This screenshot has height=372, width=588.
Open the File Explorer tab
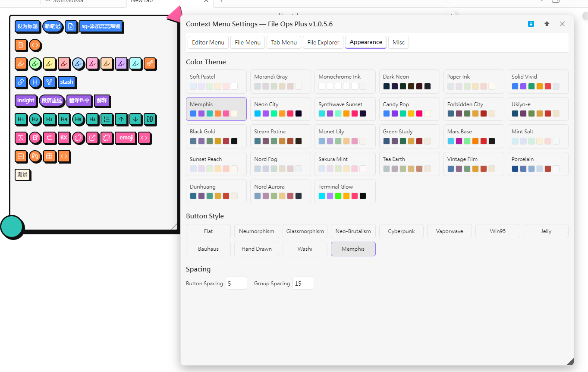click(323, 42)
